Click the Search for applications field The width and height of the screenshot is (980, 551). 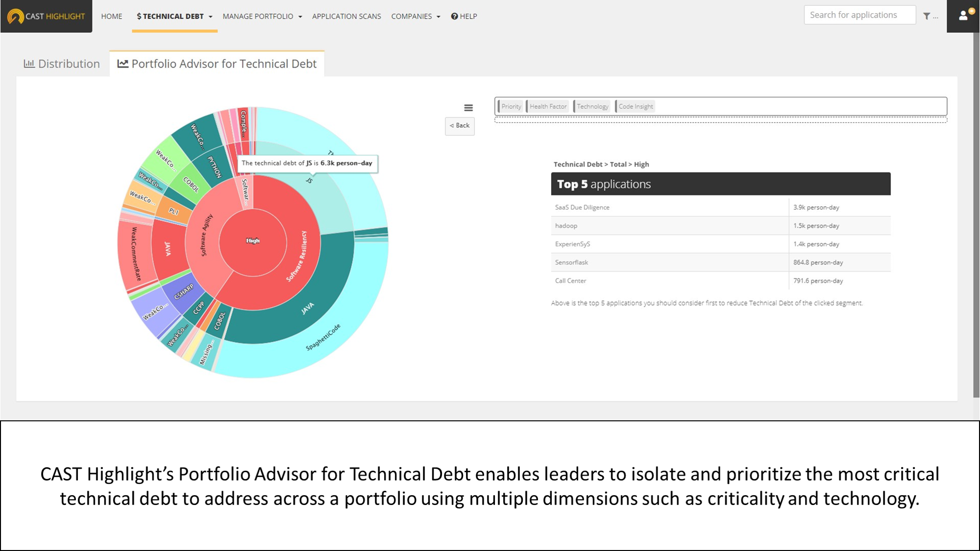pos(859,15)
